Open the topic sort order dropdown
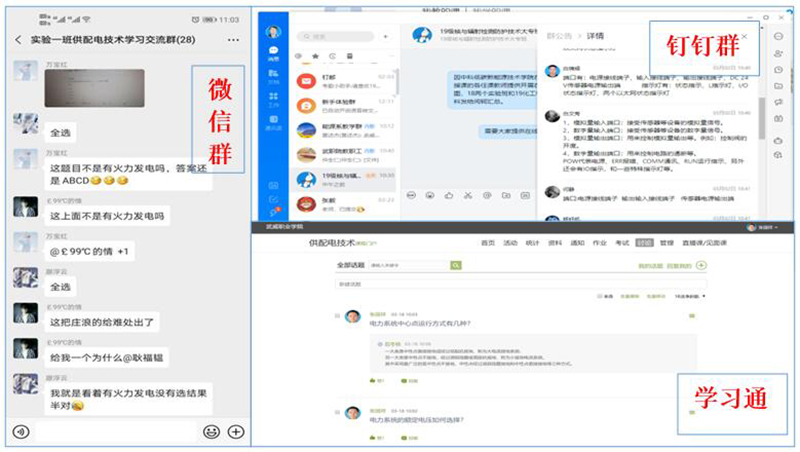The image size is (800, 452). 691,297
